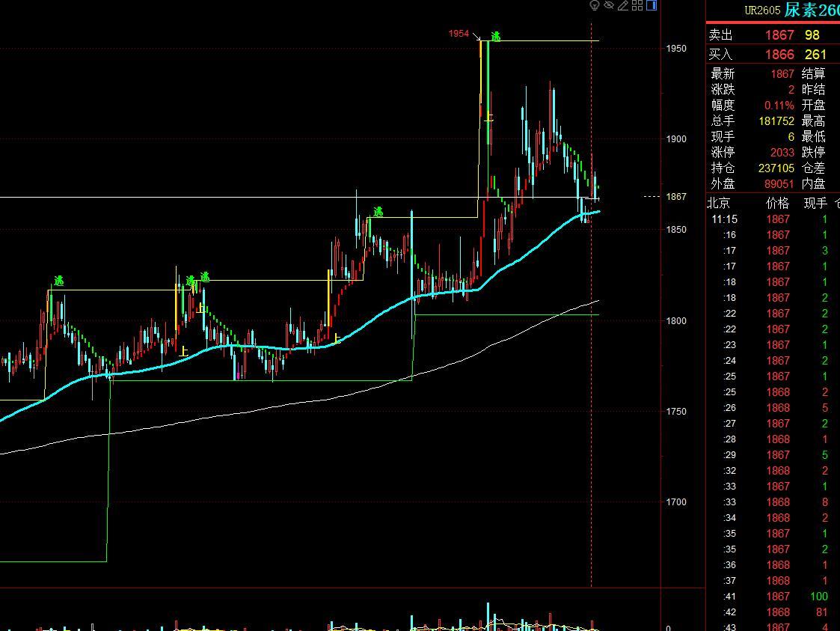Screen dimensions: 840x631
Task: Click the 最低 label
Action: (813, 137)
